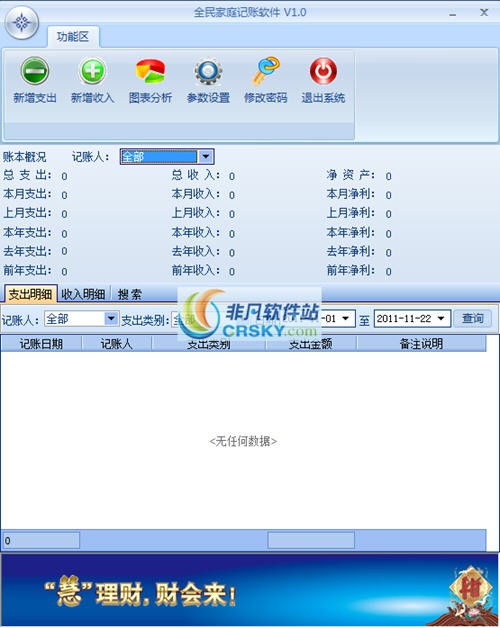Open the round application menu orb
Screen dimensions: 500x628
22,22
